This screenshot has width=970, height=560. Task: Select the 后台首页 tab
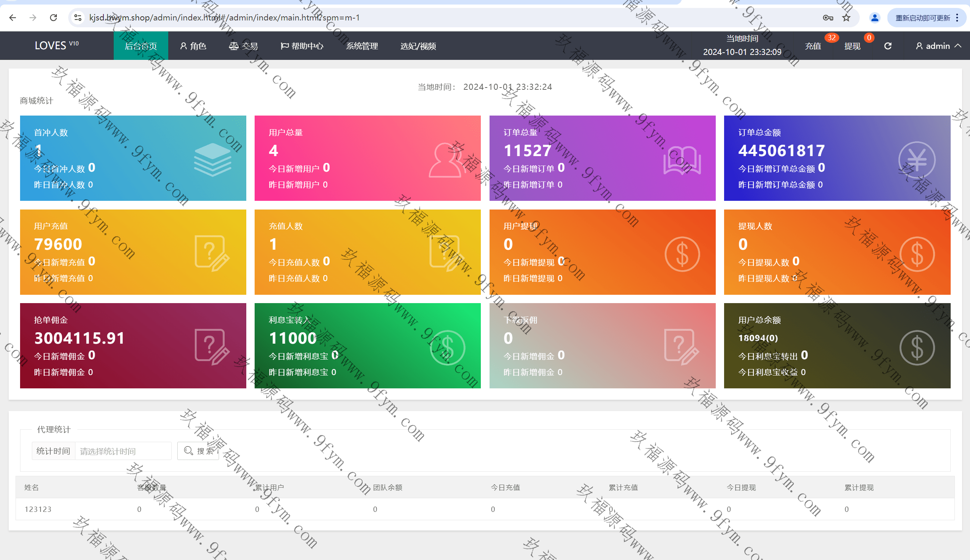pos(141,46)
